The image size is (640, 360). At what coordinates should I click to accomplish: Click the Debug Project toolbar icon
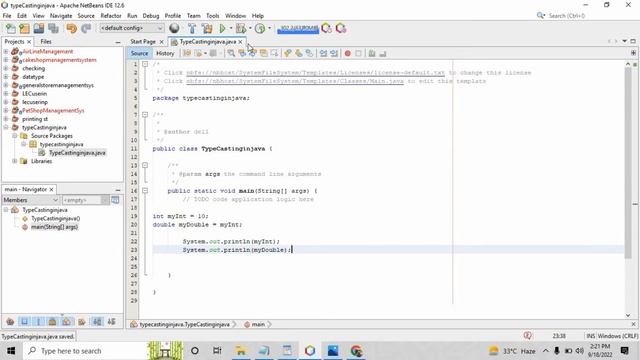pyautogui.click(x=240, y=28)
